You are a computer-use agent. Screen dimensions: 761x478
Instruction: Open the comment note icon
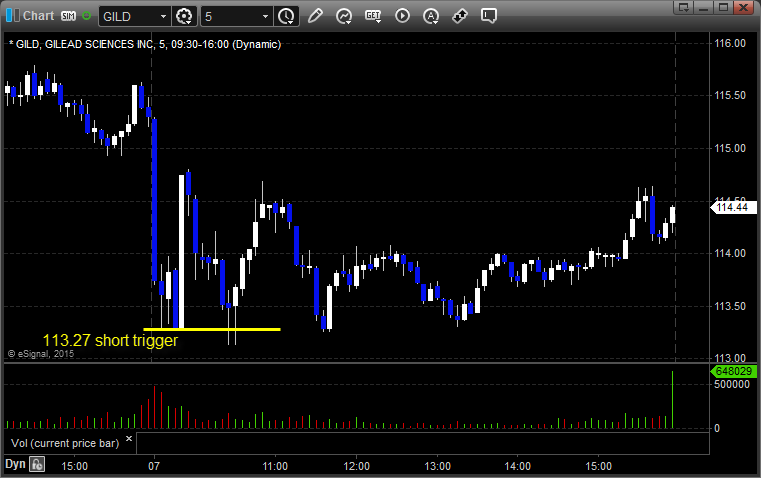pos(489,16)
